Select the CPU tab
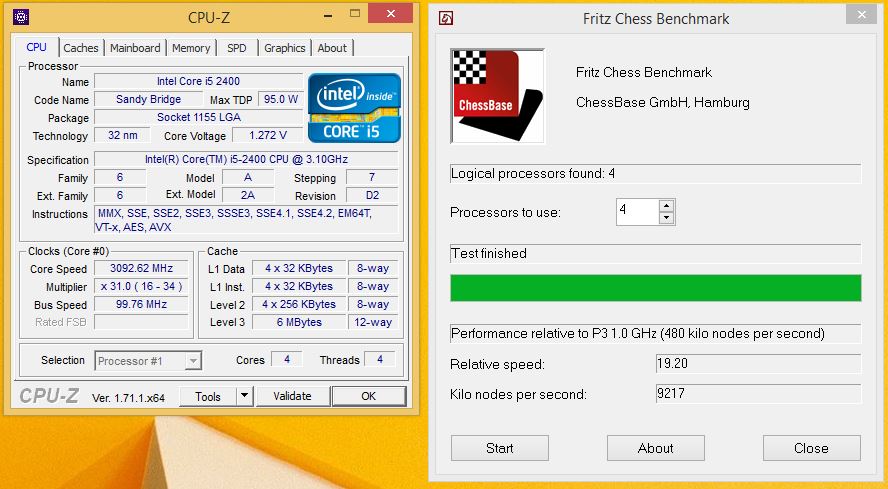The image size is (888, 489). click(36, 47)
